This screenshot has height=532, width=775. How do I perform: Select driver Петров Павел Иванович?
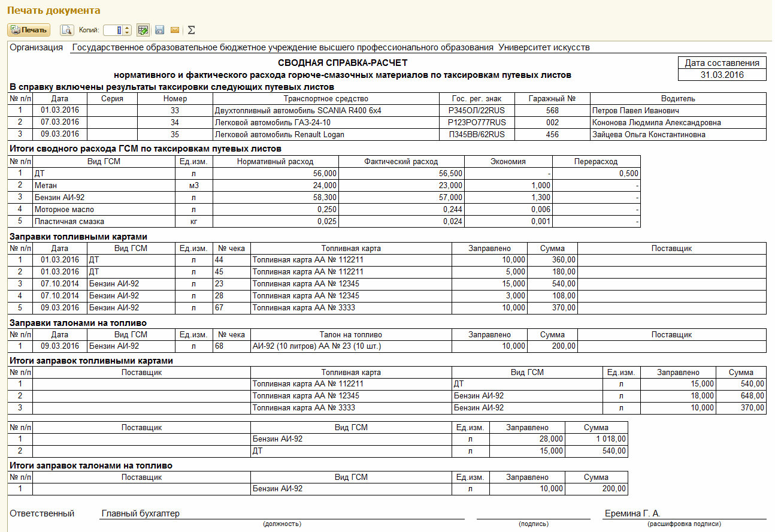point(678,111)
